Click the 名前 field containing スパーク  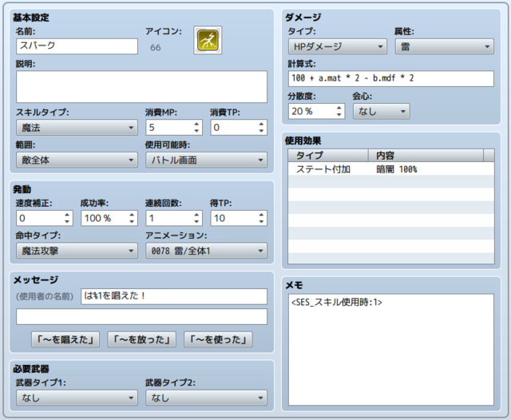[x=77, y=46]
